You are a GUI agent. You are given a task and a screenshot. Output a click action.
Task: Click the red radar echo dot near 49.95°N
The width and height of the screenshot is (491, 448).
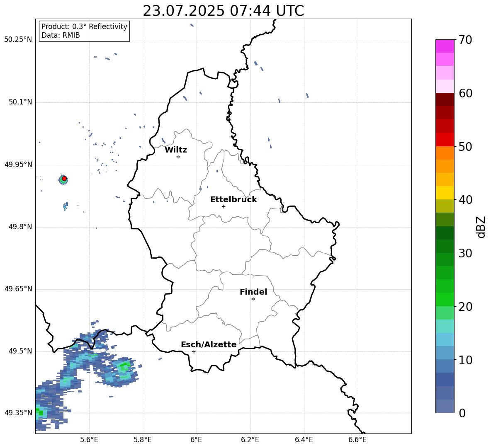(x=64, y=178)
